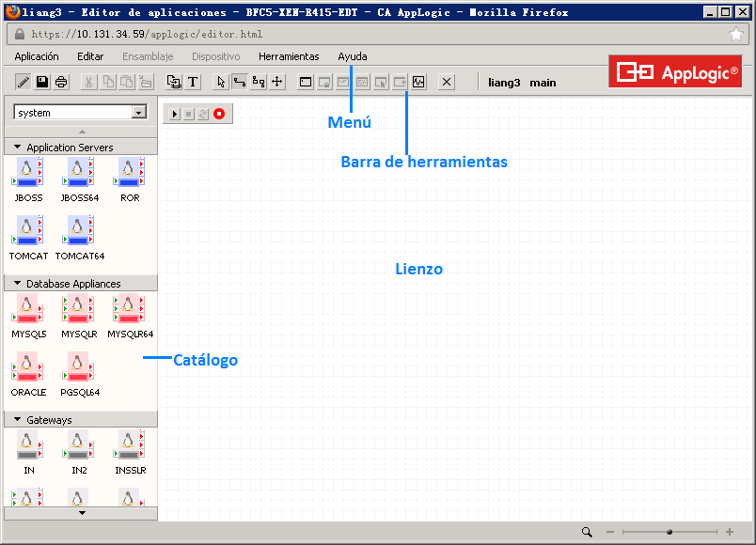Click the liang3 application name label

click(x=504, y=83)
